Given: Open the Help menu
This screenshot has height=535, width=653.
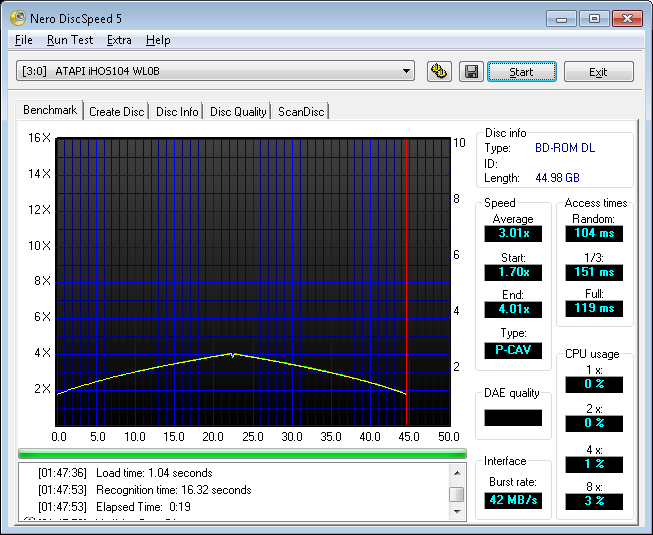Looking at the screenshot, I should tap(158, 40).
